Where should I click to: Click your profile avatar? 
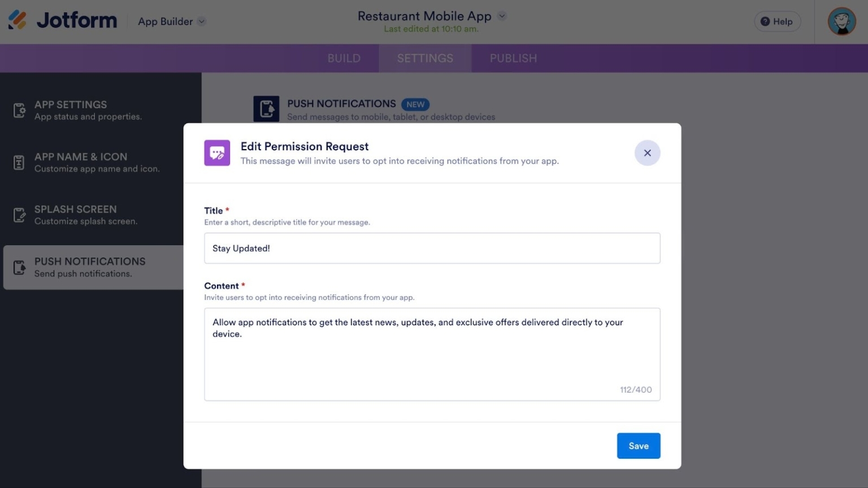[x=841, y=21]
